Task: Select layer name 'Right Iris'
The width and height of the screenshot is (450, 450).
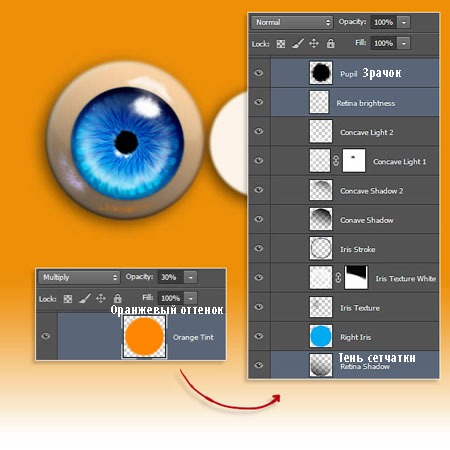Action: pos(356,337)
